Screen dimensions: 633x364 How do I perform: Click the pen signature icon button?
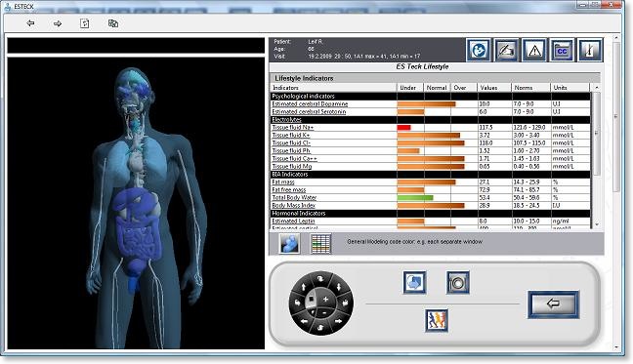click(506, 51)
